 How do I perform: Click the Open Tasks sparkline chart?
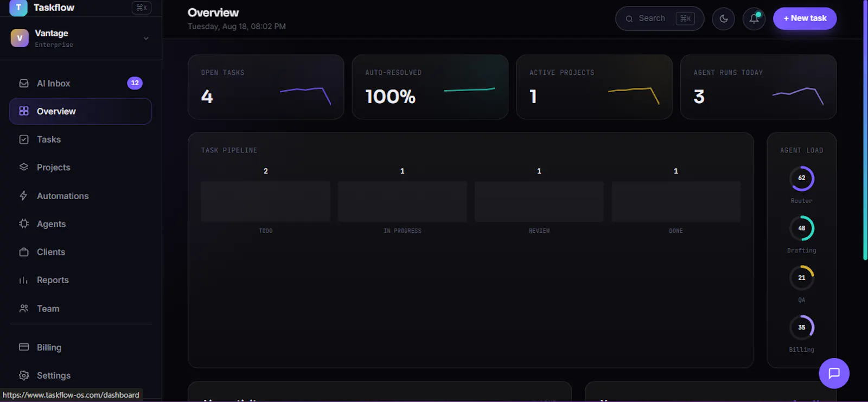(305, 95)
